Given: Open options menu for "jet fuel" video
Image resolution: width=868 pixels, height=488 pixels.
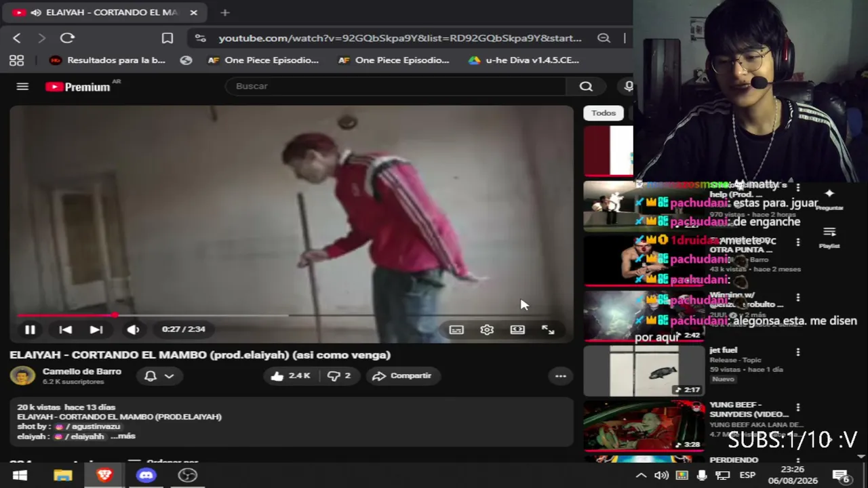Looking at the screenshot, I should 798,352.
